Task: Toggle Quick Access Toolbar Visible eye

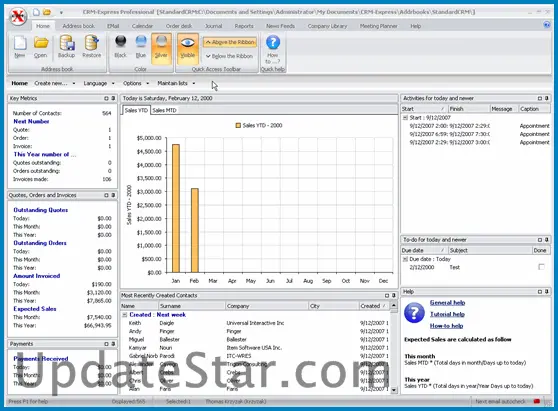Action: [x=188, y=48]
